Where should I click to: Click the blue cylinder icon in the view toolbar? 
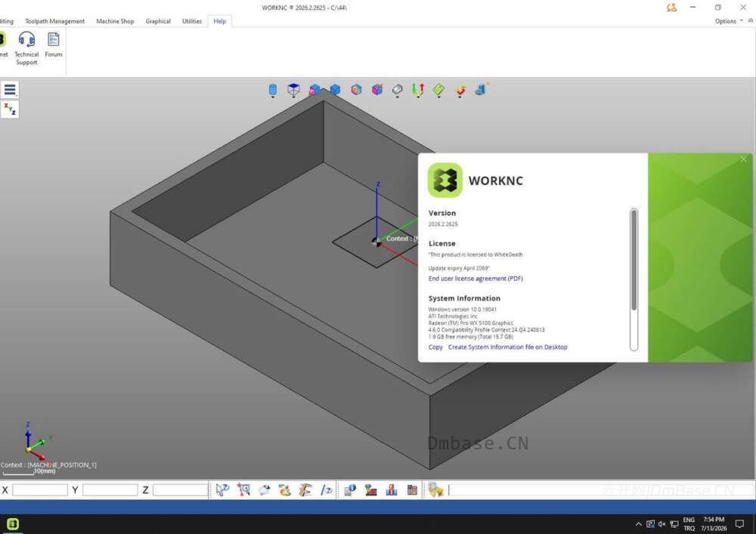point(272,90)
